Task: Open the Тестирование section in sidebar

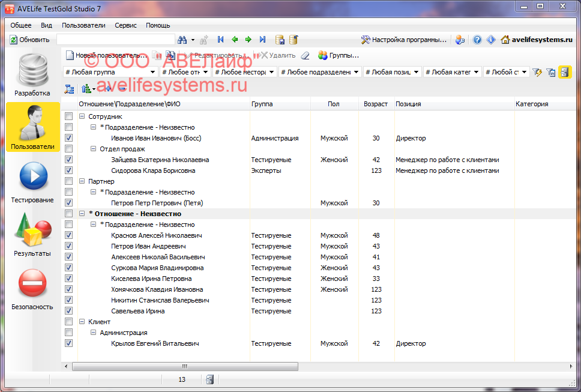Action: coord(32,182)
